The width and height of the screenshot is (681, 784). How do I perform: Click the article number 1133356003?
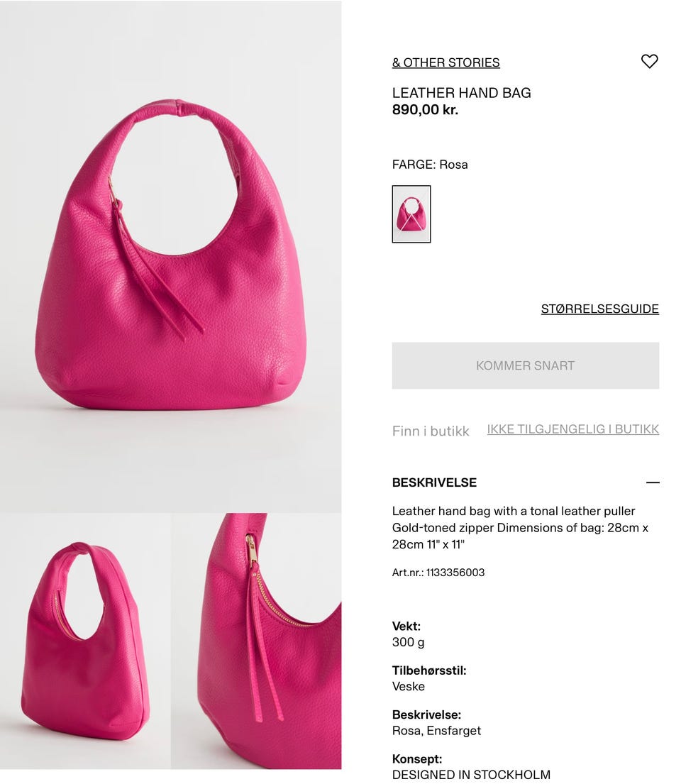[438, 573]
